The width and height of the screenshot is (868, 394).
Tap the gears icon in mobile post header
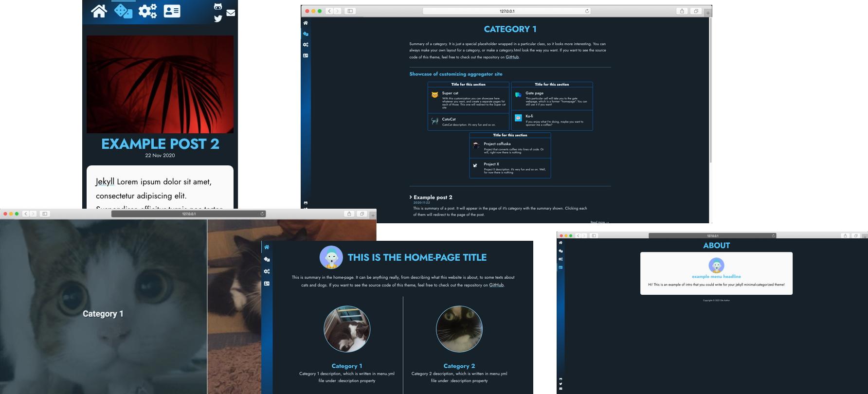147,11
